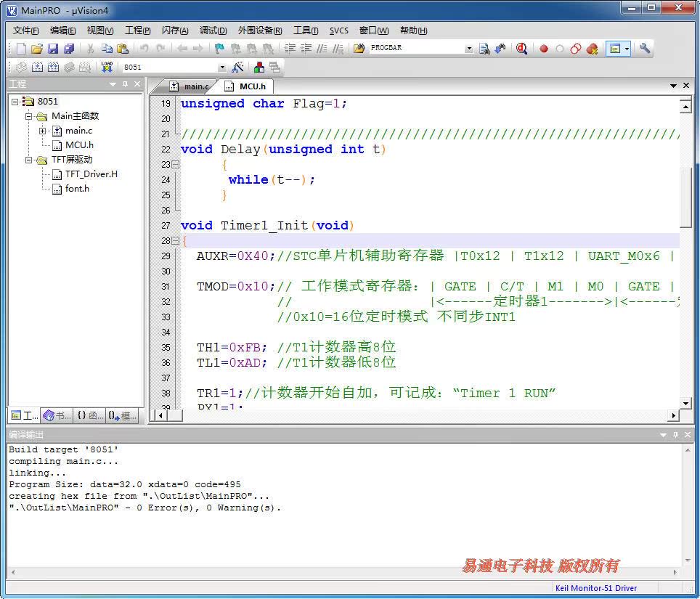Image resolution: width=700 pixels, height=599 pixels.
Task: Select TFT_Driver.H in project tree
Action: tap(91, 174)
